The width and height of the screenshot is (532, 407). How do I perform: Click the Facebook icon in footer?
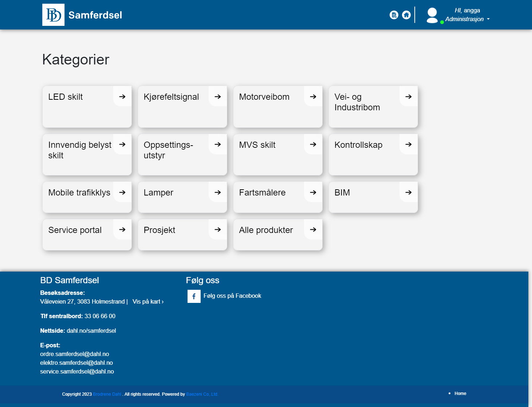(x=194, y=296)
